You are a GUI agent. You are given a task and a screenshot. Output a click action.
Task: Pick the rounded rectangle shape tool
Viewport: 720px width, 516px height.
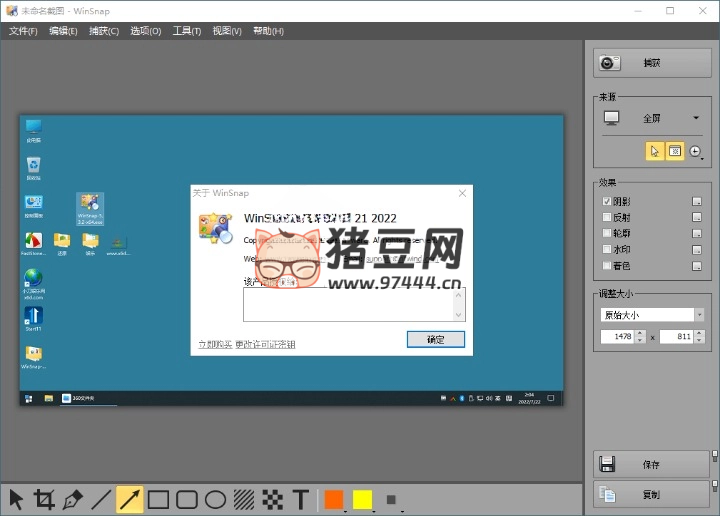[x=187, y=499]
